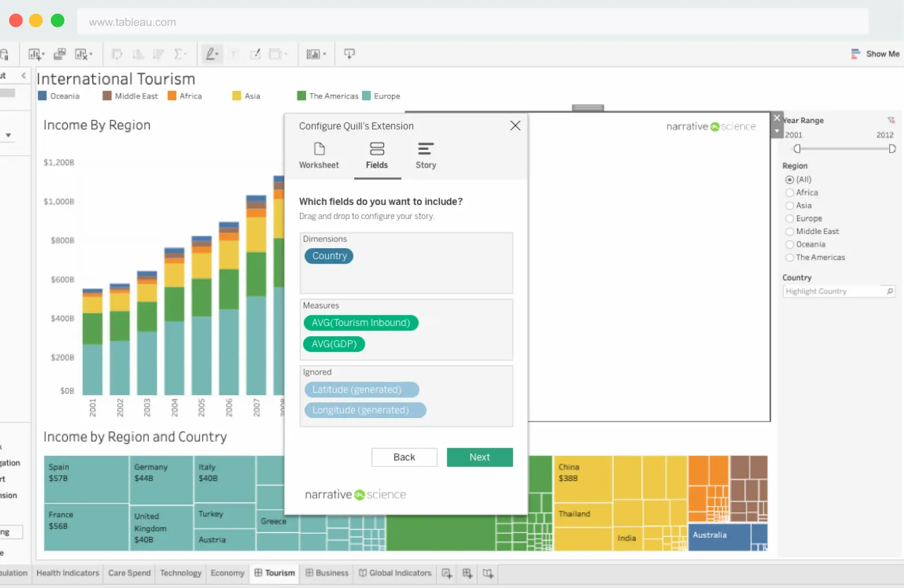
Task: Select the Europe region radio button
Action: click(790, 218)
